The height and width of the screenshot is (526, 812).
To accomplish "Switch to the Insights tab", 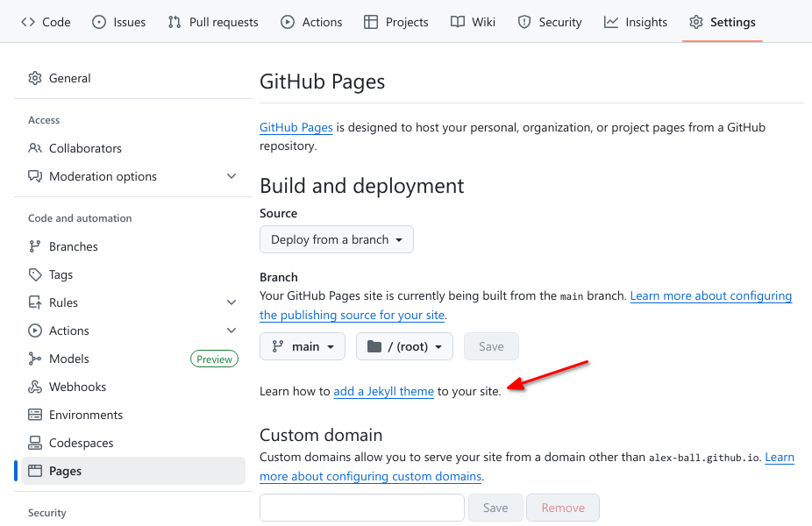I will 636,22.
